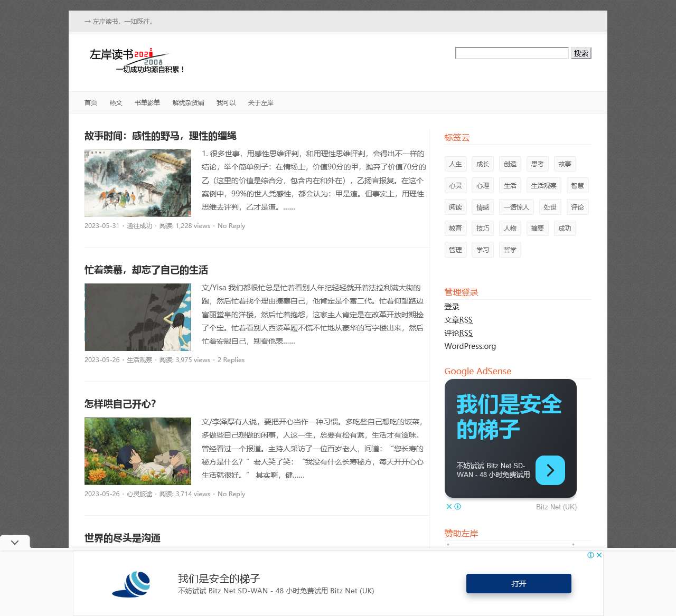The image size is (676, 616).
Task: Select the 处世 tag
Action: (x=550, y=207)
